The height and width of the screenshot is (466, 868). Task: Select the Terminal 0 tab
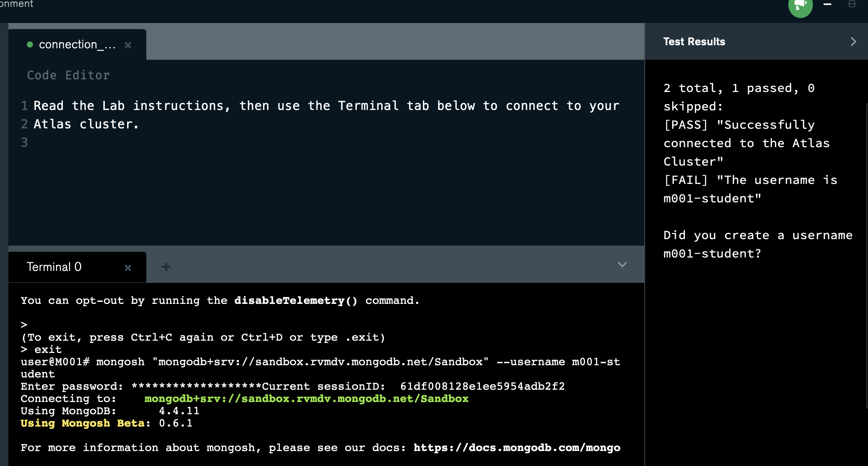(54, 267)
